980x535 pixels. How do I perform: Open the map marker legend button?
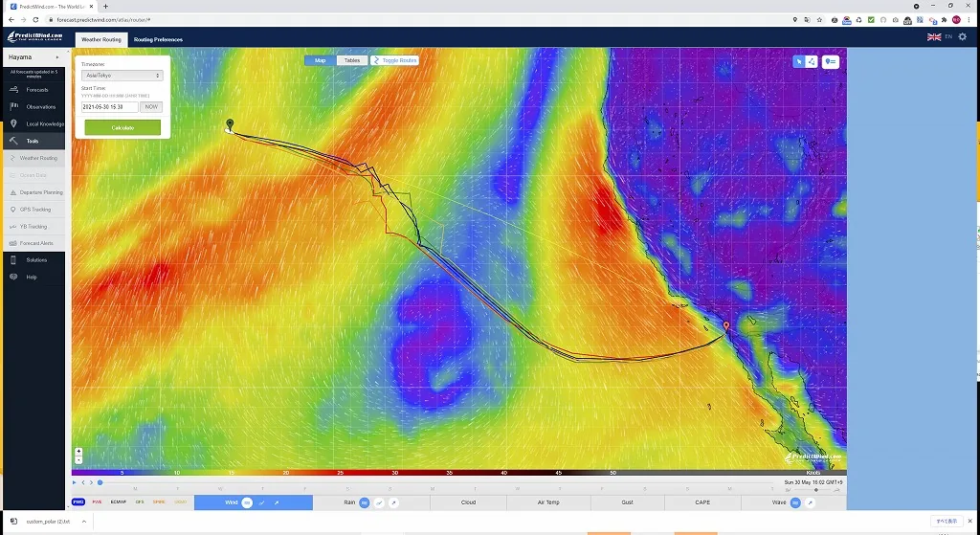click(831, 61)
